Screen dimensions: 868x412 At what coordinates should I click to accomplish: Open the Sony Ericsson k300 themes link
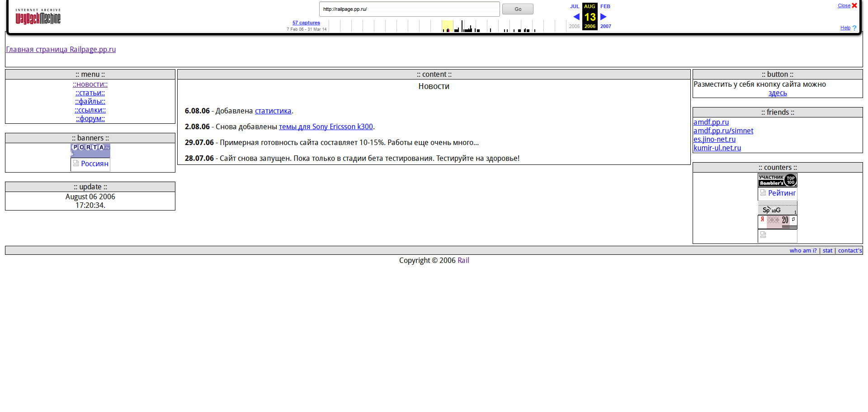(x=325, y=127)
